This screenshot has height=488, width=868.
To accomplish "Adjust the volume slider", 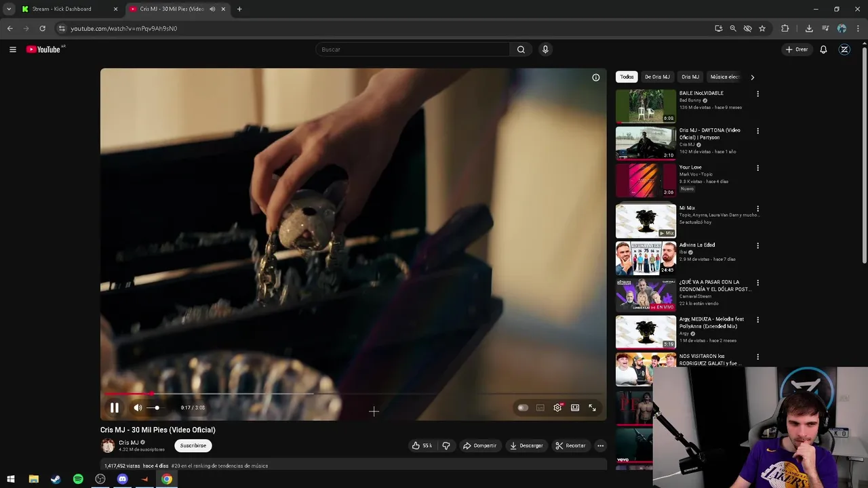I will (x=156, y=407).
